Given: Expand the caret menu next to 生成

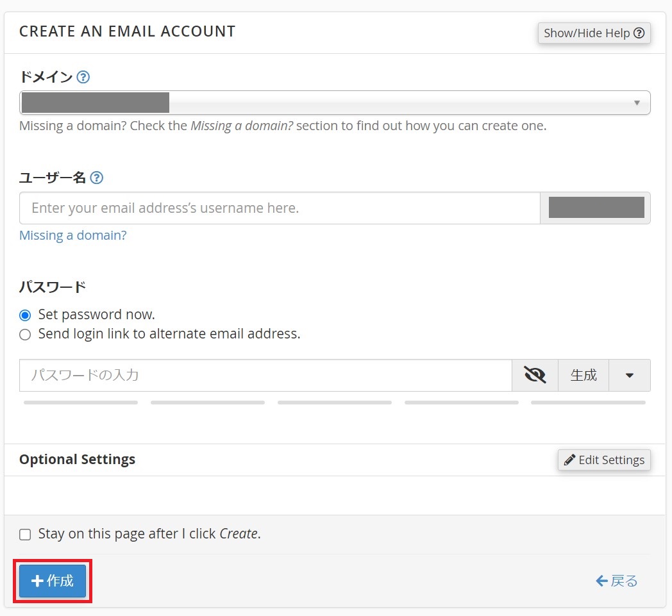Looking at the screenshot, I should pos(629,375).
